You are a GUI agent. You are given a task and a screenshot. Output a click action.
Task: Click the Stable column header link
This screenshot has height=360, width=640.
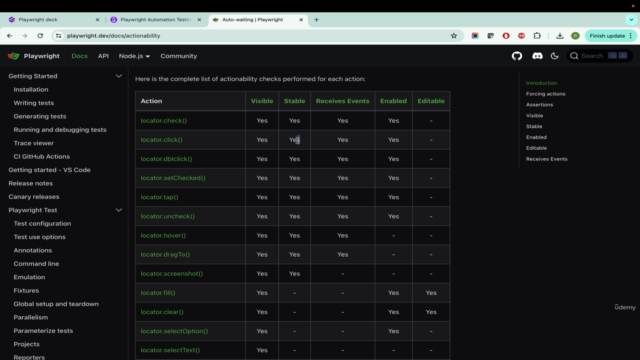pos(294,101)
